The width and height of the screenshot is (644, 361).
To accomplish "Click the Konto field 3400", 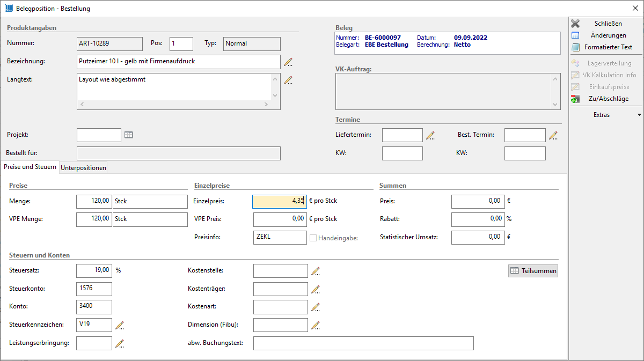I will pos(94,307).
